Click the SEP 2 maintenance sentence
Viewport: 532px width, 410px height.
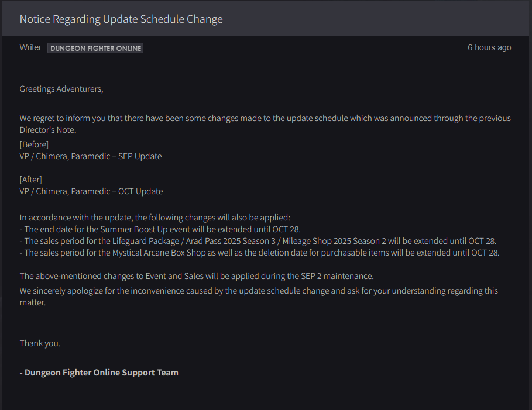click(197, 277)
